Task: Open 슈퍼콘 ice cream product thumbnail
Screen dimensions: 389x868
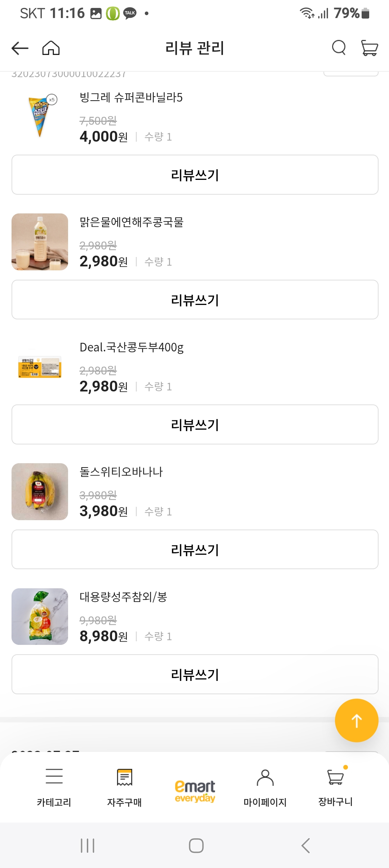Action: (x=40, y=116)
